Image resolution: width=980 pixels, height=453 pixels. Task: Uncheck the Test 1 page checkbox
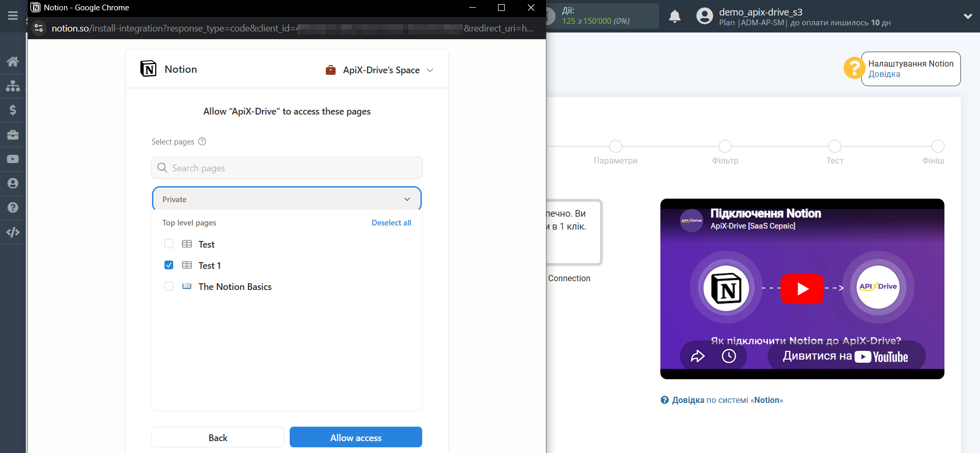tap(169, 265)
